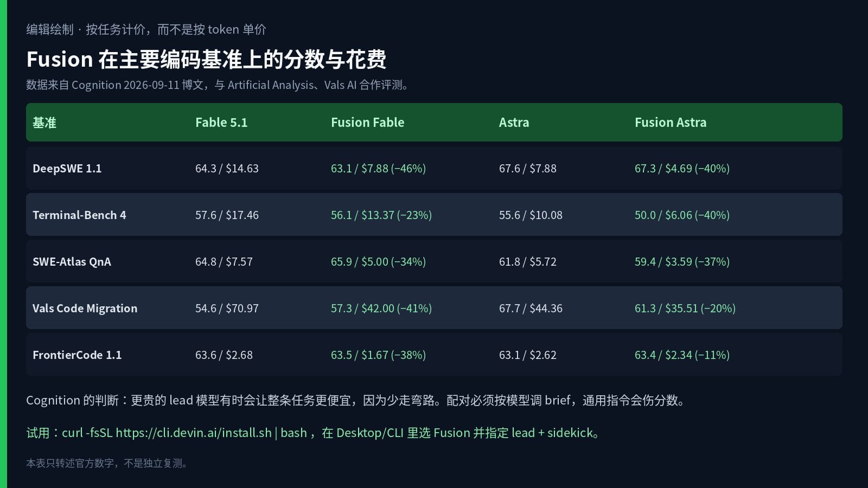
Task: Click the cell "54.6 / $70.97"
Action: click(227, 308)
